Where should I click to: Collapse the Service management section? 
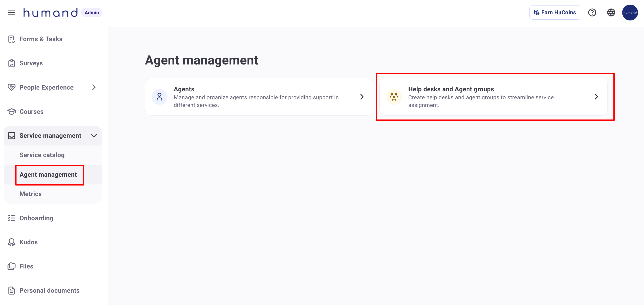point(94,136)
